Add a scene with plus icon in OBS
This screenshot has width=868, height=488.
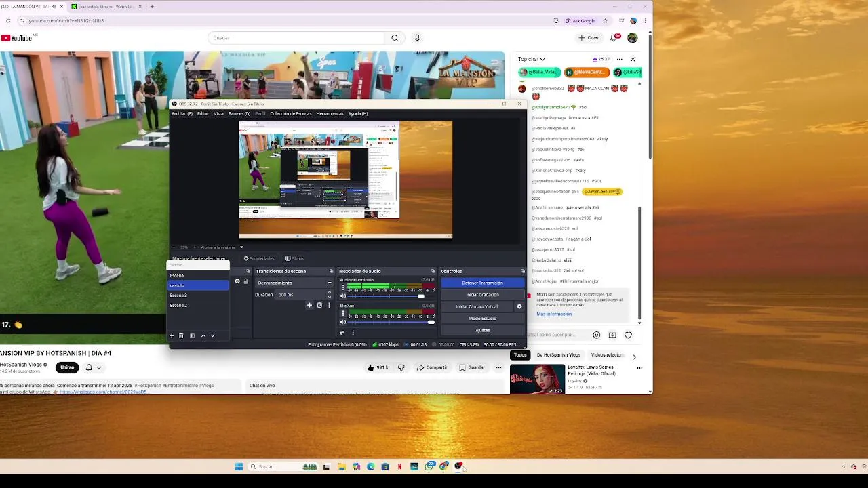tap(172, 335)
